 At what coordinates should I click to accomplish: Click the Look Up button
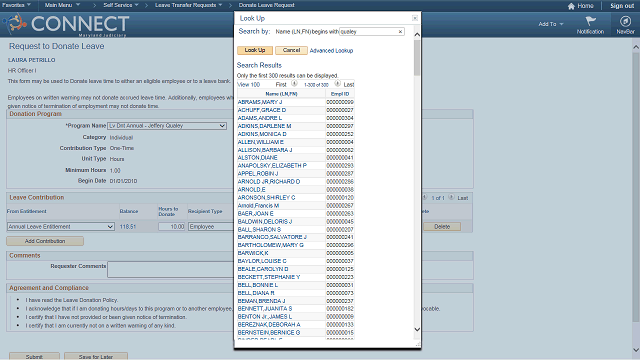tap(255, 50)
